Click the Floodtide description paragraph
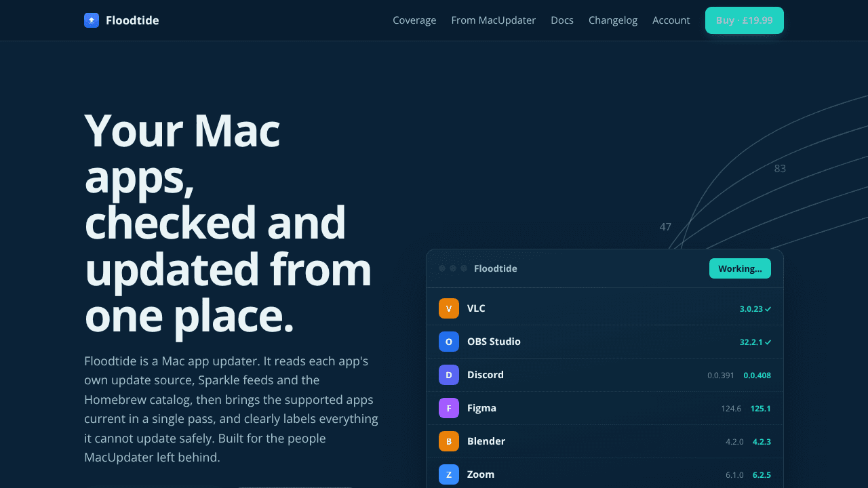Image resolution: width=868 pixels, height=488 pixels. (x=231, y=409)
